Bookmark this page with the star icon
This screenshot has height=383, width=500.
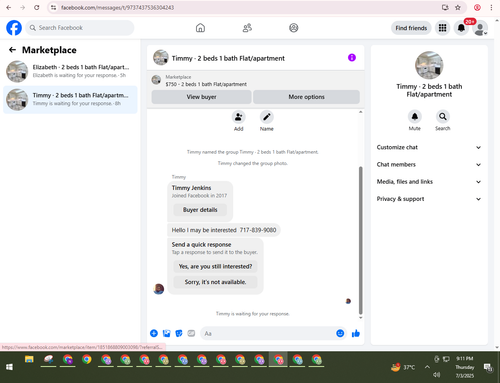458,7
